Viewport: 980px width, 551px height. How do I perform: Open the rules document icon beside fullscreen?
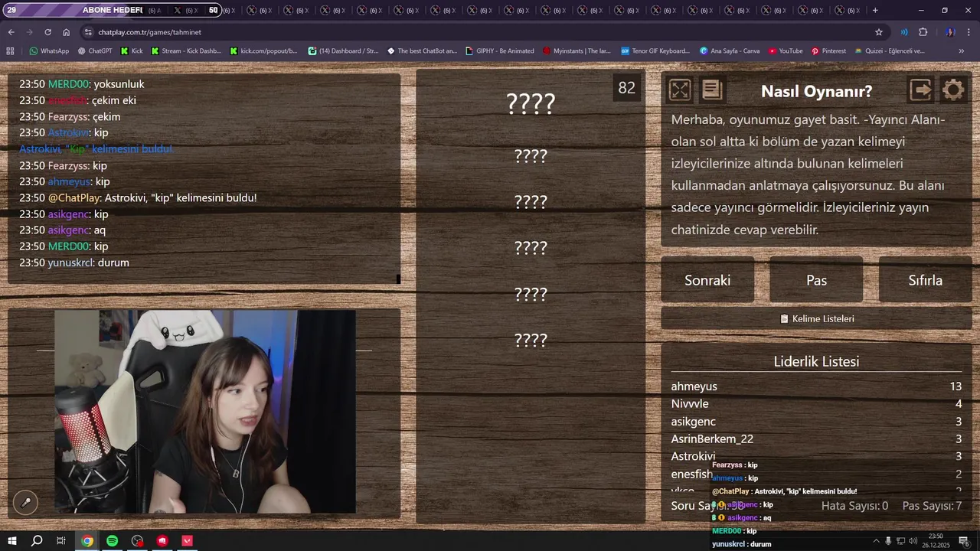(x=712, y=90)
